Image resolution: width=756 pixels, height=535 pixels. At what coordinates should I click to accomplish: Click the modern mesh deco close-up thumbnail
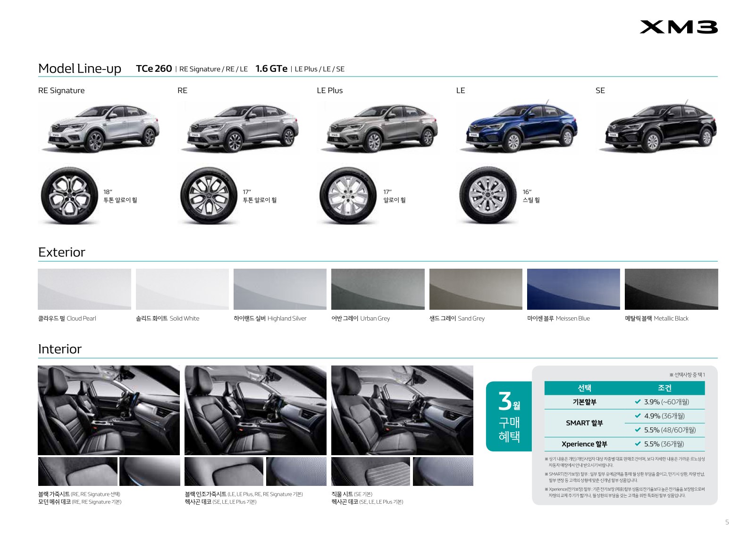pos(150,471)
